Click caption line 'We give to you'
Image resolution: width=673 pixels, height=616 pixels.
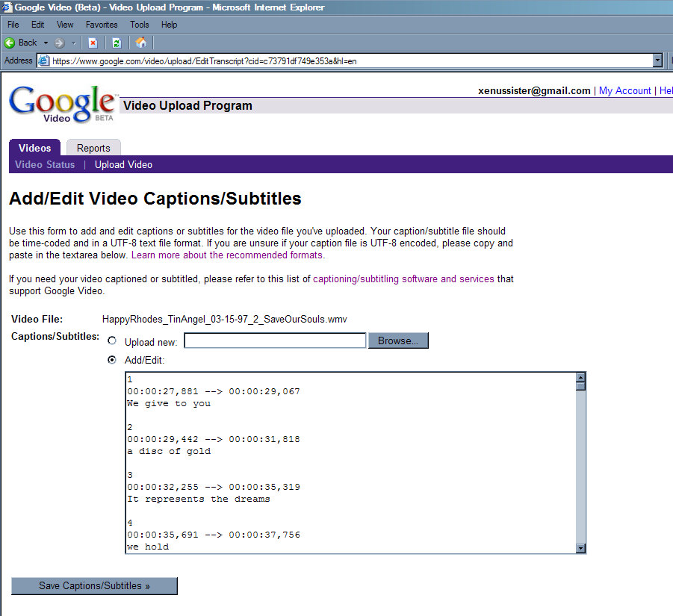pos(169,404)
